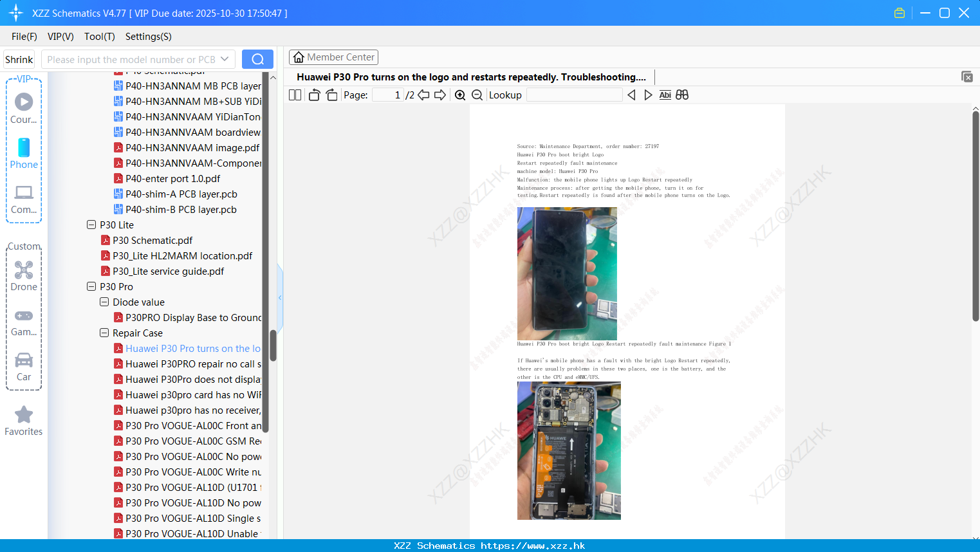Find previous lookup match triangle

(x=631, y=95)
